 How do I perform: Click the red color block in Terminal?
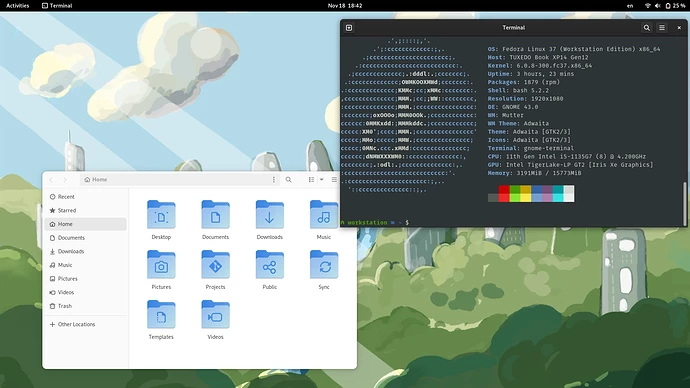[x=504, y=194]
